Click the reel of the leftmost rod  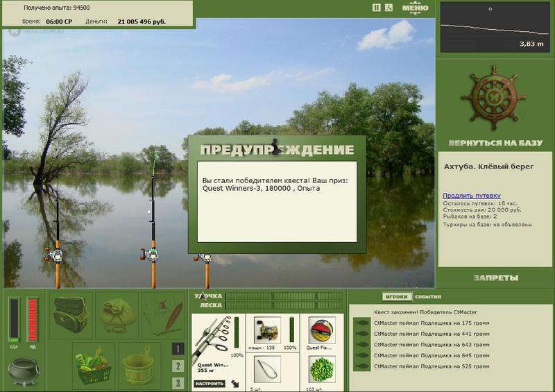click(54, 254)
